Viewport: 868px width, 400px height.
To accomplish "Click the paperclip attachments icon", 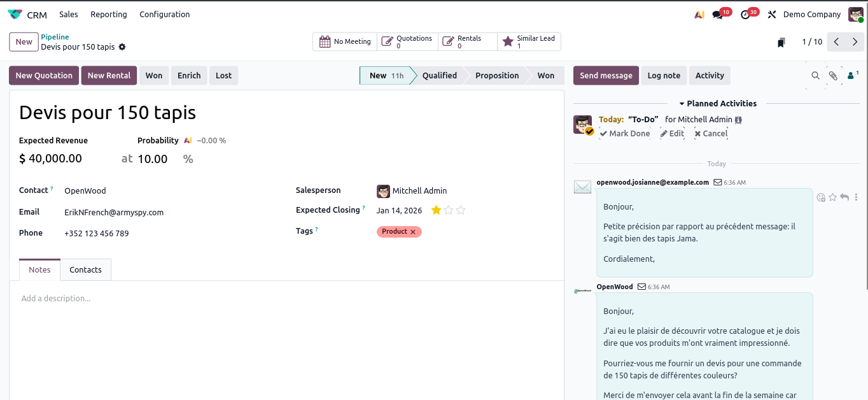I will point(833,75).
